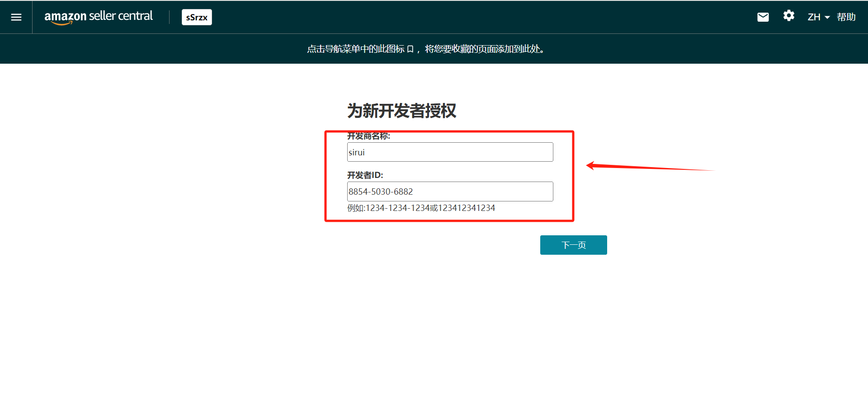The image size is (868, 397).
Task: Click the 开发者ID field label
Action: pos(365,175)
